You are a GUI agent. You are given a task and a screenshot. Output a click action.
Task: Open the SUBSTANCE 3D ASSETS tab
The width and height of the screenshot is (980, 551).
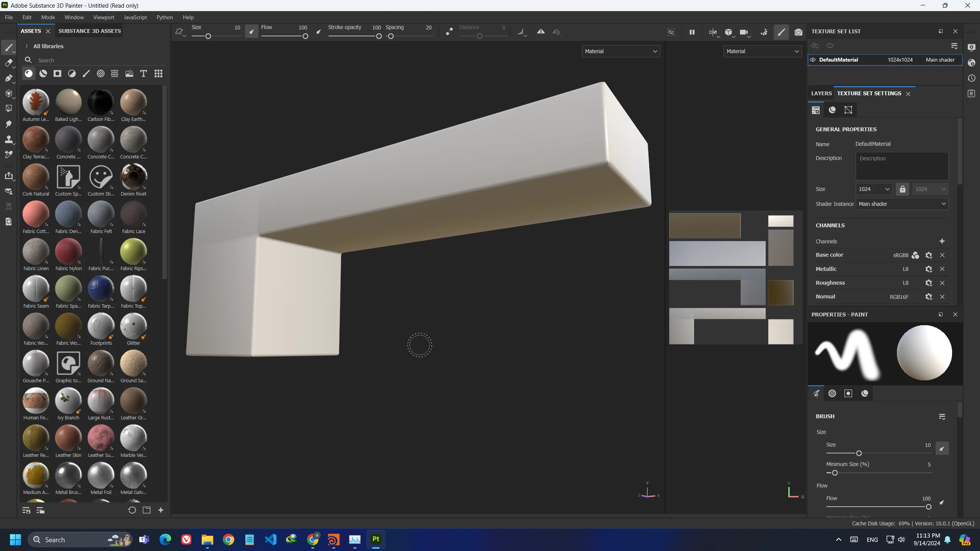pos(90,31)
